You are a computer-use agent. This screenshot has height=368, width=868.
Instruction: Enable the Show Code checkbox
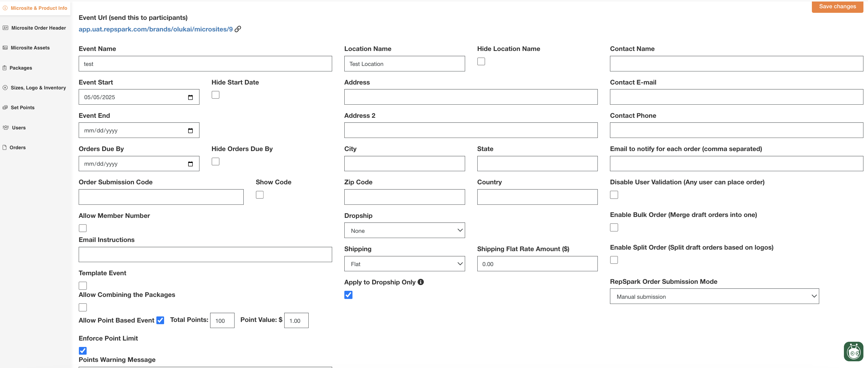pyautogui.click(x=260, y=195)
